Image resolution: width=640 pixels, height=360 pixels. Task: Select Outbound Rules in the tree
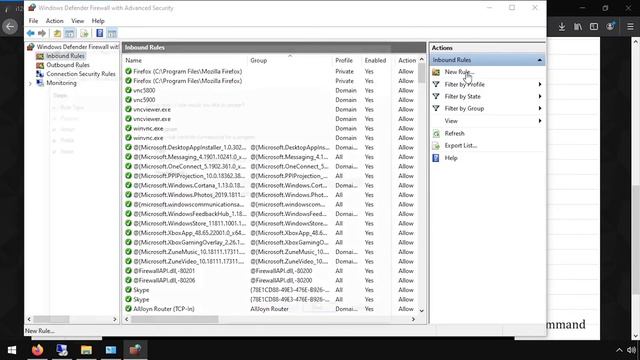68,65
